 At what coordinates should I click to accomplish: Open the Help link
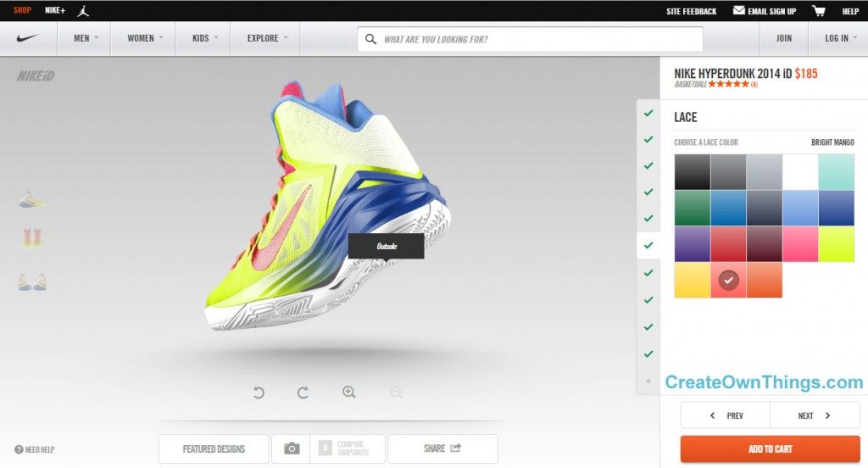pyautogui.click(x=850, y=11)
